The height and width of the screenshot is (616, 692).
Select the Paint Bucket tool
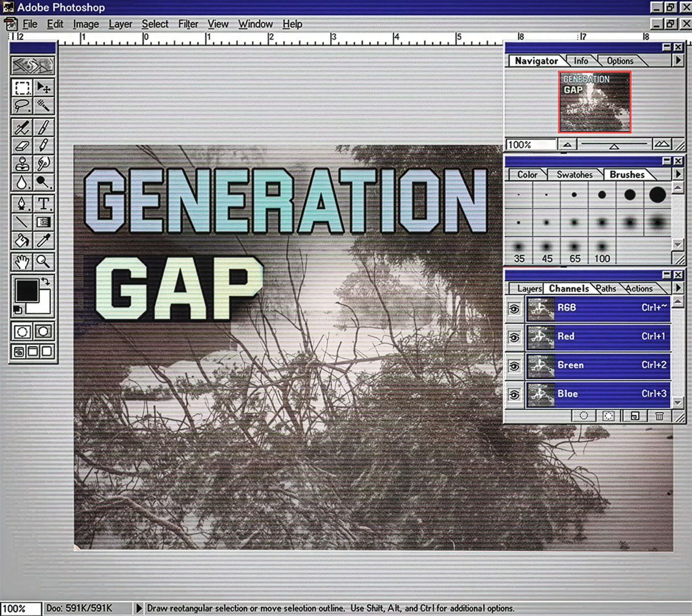coord(22,240)
